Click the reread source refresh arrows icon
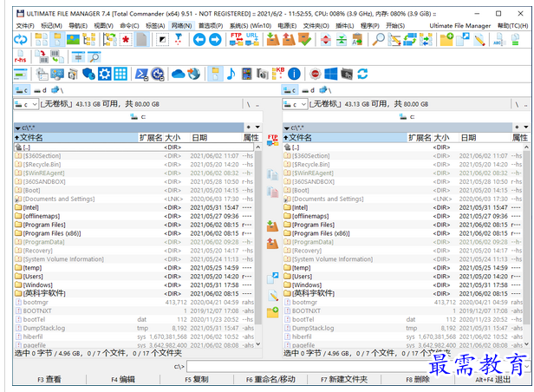 (x=21, y=40)
